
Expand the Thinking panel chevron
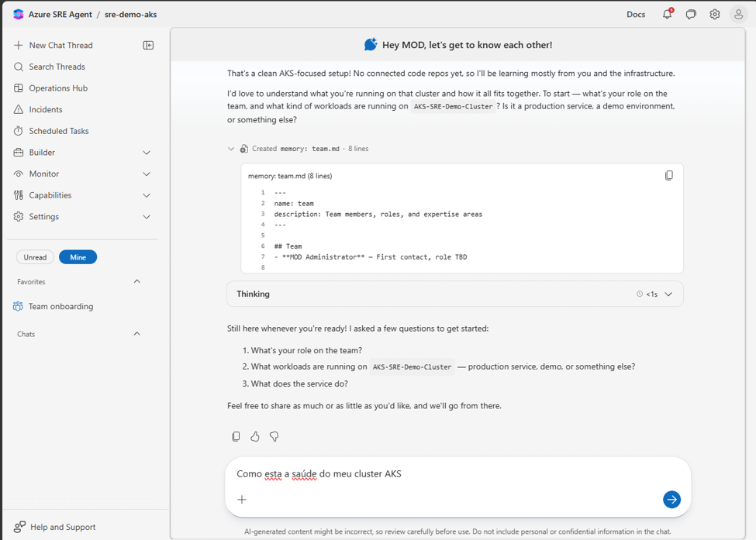point(668,294)
